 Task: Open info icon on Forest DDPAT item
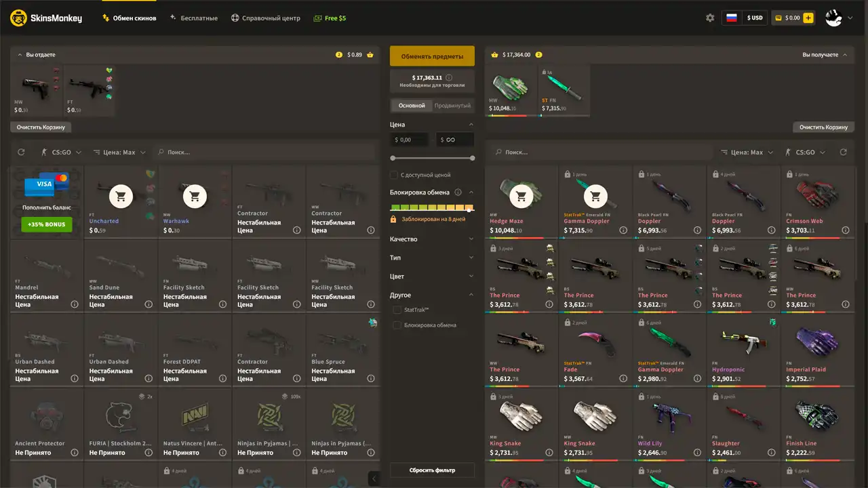(x=222, y=379)
